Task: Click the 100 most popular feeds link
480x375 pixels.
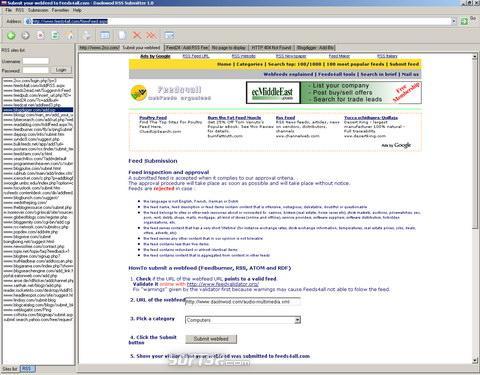Action: pyautogui.click(x=355, y=64)
